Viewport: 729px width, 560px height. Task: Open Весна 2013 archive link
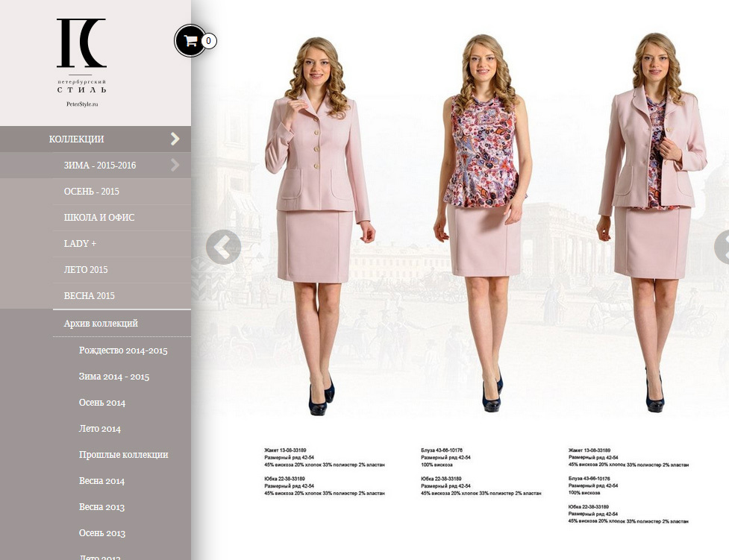pyautogui.click(x=101, y=507)
